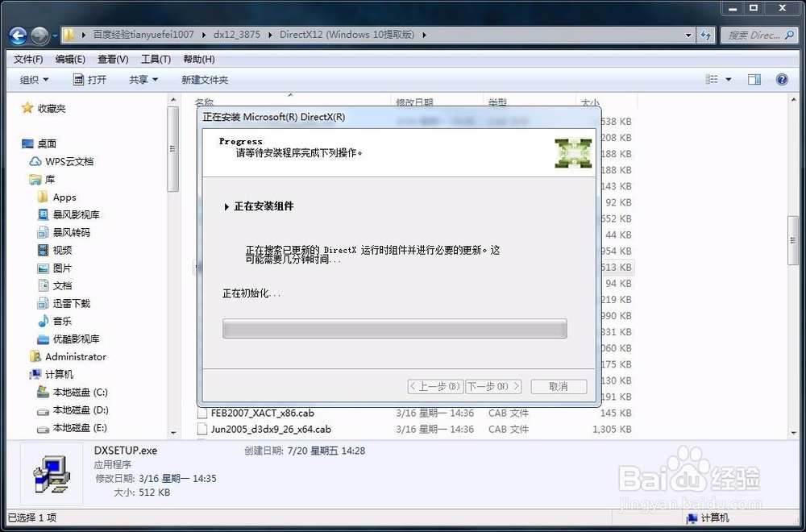
Task: Cancel the DirectX installation with 取消
Action: 558,386
